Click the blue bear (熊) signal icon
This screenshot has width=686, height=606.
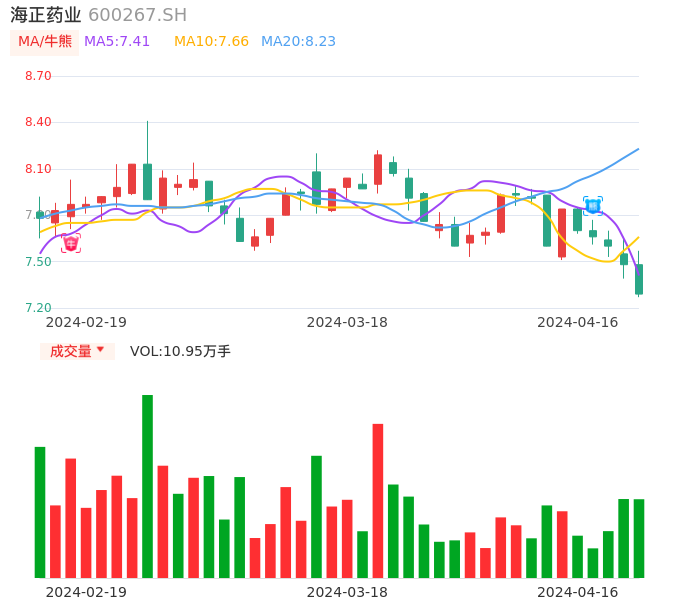click(593, 206)
